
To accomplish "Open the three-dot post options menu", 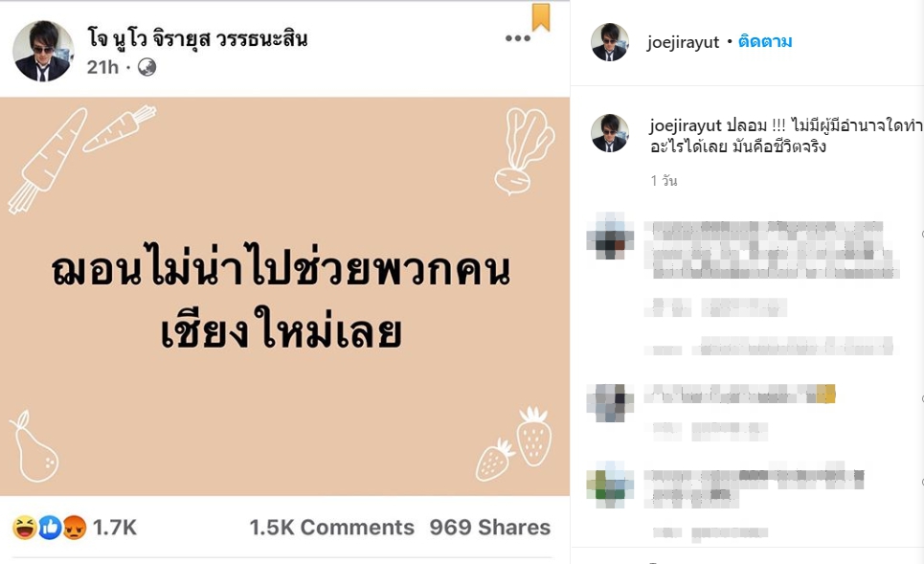I will pyautogui.click(x=517, y=38).
